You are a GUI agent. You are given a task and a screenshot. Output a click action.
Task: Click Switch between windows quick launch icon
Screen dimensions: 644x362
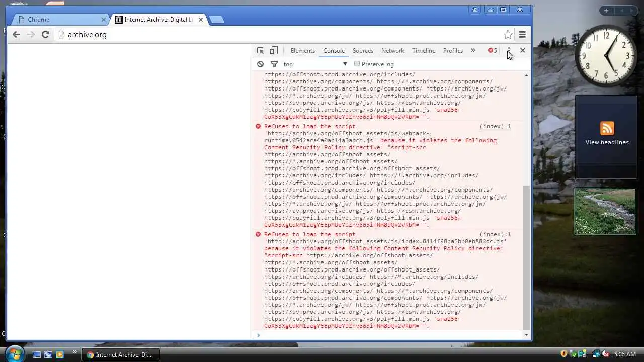(x=48, y=354)
